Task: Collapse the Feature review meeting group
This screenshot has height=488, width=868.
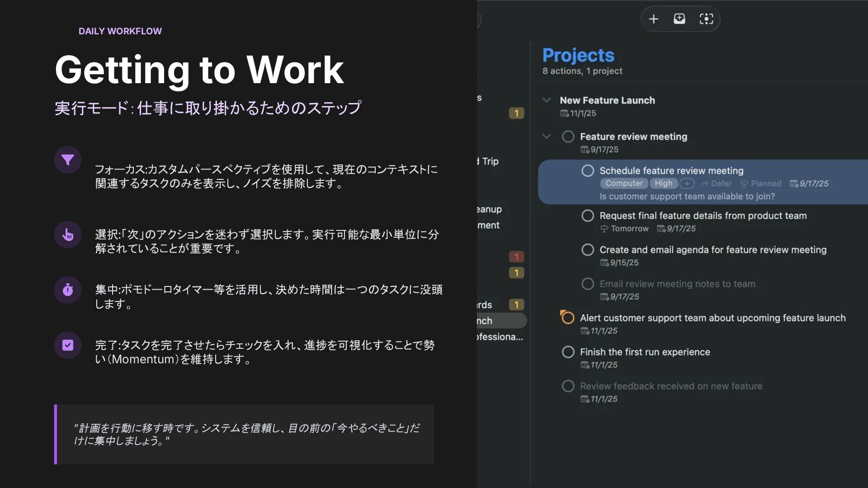Action: point(547,136)
